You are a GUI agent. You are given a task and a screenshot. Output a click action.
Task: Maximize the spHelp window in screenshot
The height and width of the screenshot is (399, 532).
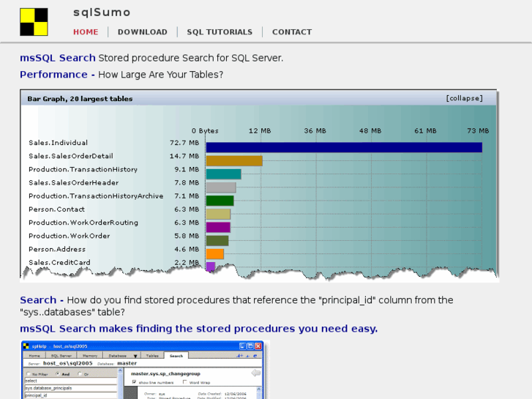click(250, 346)
